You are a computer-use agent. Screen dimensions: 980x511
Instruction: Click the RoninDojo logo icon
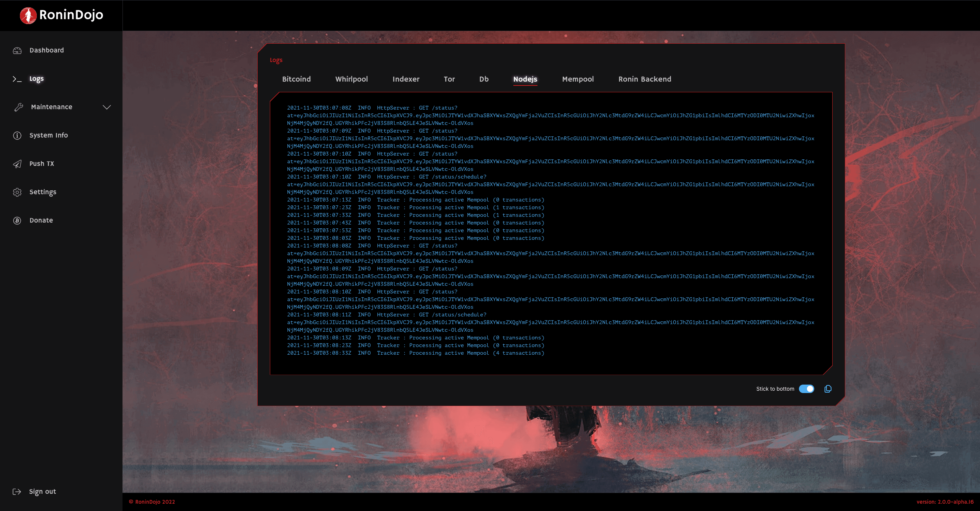click(28, 15)
